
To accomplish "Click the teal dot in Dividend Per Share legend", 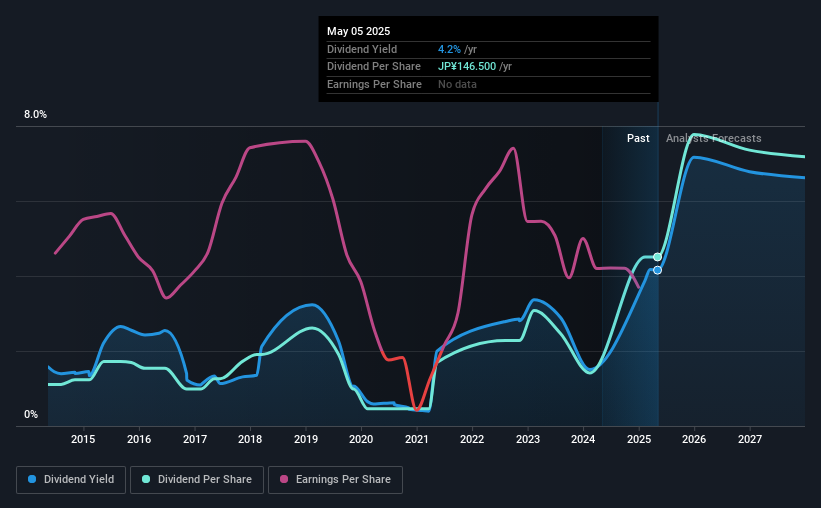I will coord(146,479).
